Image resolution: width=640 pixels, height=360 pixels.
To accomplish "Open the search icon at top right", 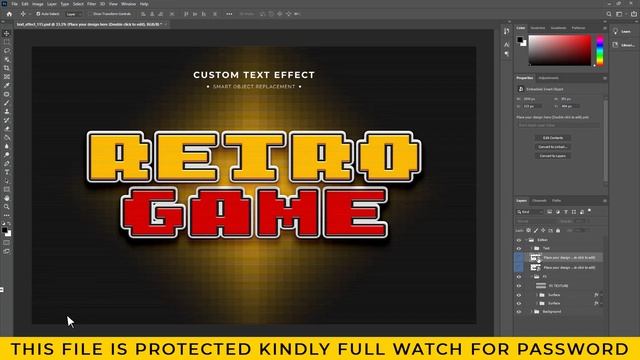I will tap(609, 14).
